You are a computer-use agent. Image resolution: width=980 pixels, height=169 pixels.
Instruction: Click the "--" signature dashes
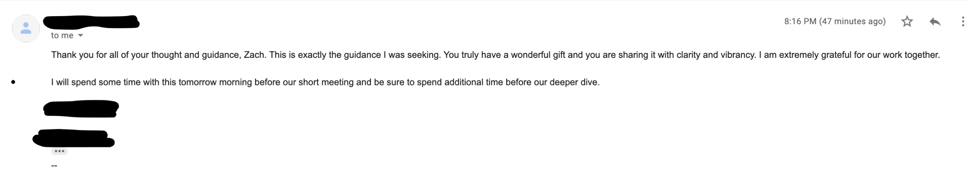(54, 166)
